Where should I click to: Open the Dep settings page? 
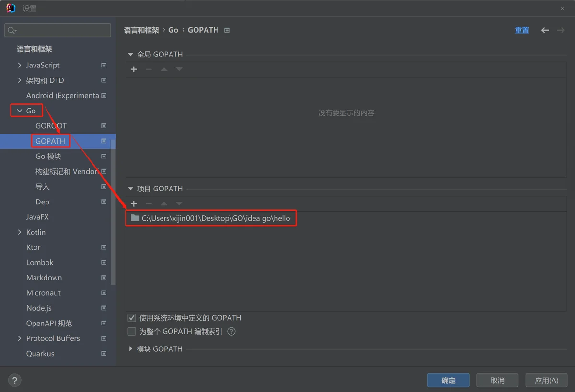point(43,202)
